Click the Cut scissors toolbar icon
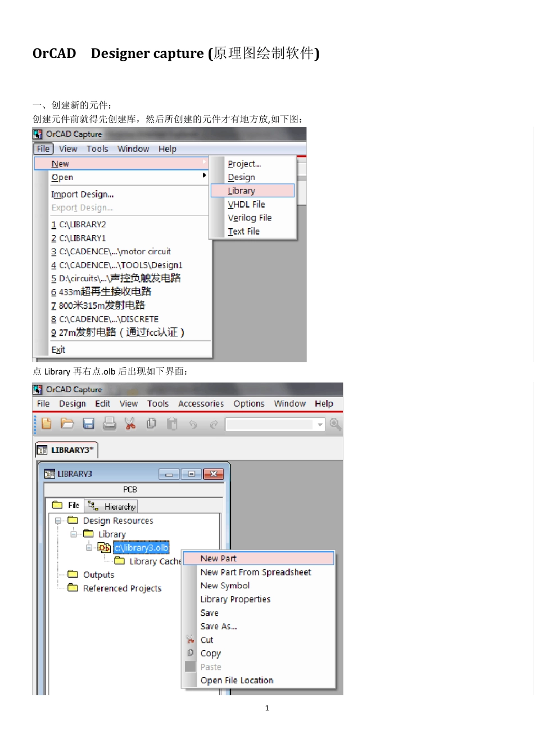 pyautogui.click(x=130, y=424)
